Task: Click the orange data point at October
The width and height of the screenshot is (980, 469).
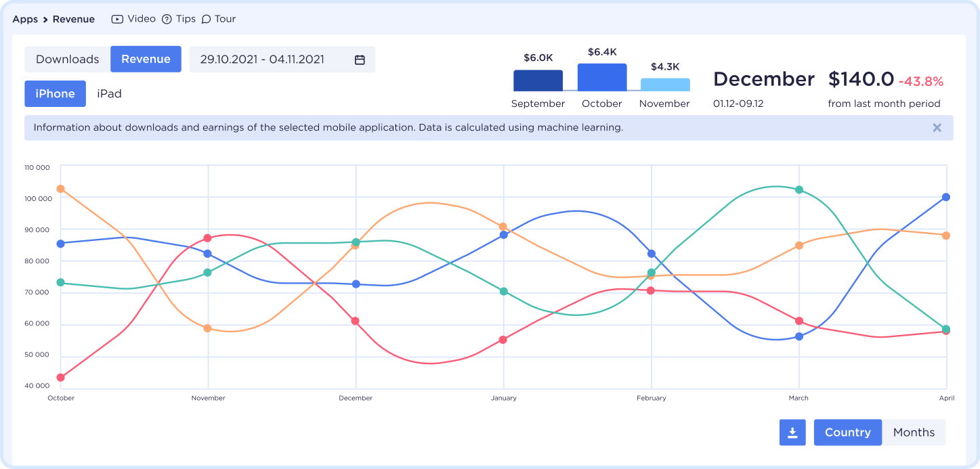Action: 61,189
